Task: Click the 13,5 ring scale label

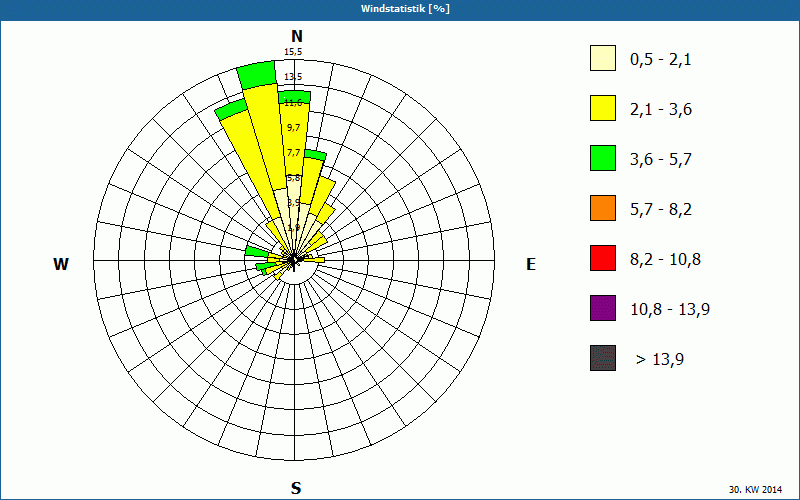Action: 293,77
